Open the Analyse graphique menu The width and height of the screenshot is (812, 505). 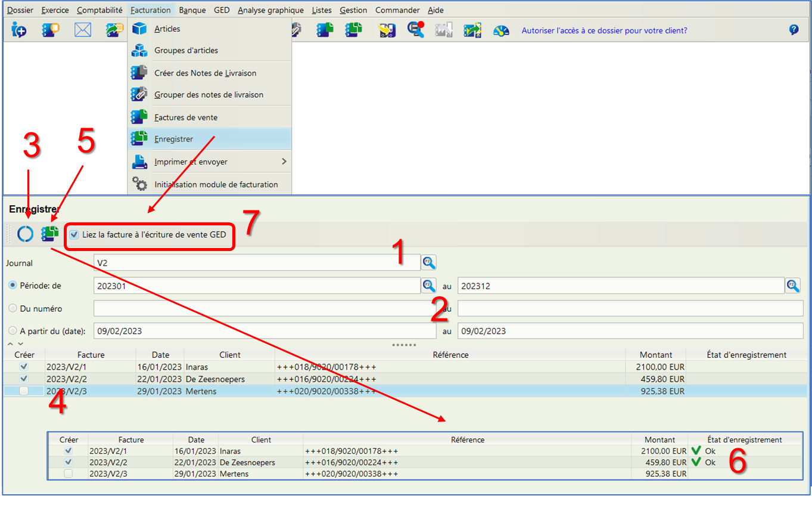(270, 10)
